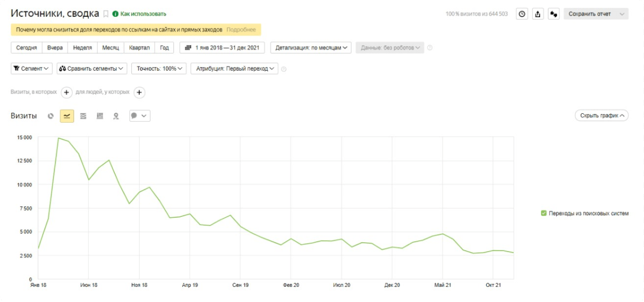Switch period to 'Неделя'

(83, 48)
